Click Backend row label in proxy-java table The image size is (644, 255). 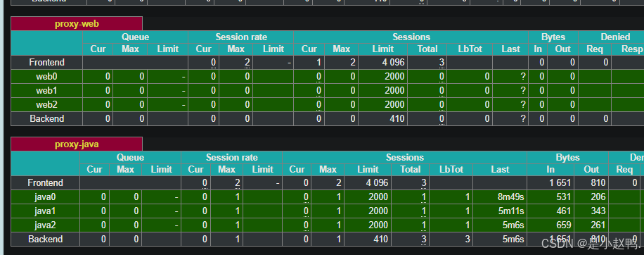(x=45, y=239)
